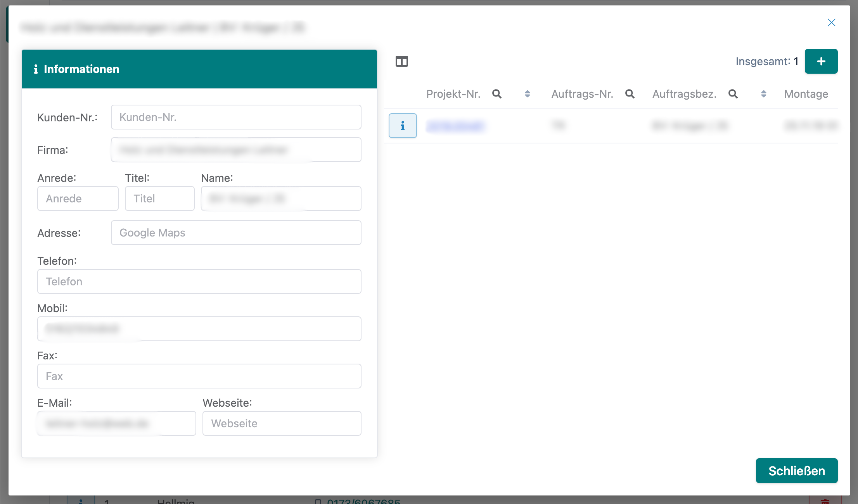This screenshot has width=858, height=504.
Task: Click search icon next to Projekt-Nr.
Action: 496,94
